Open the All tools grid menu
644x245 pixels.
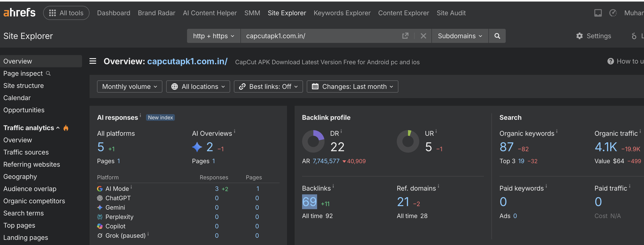coord(66,13)
